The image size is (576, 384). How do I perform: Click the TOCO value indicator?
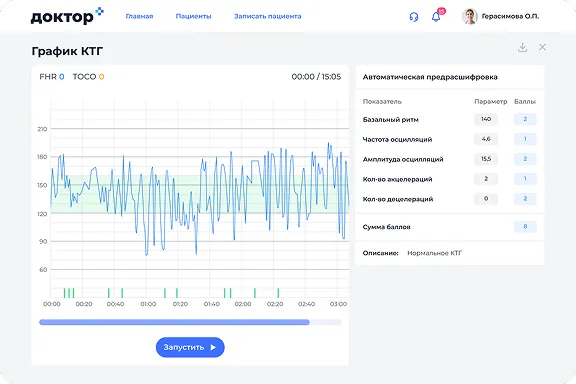click(89, 76)
